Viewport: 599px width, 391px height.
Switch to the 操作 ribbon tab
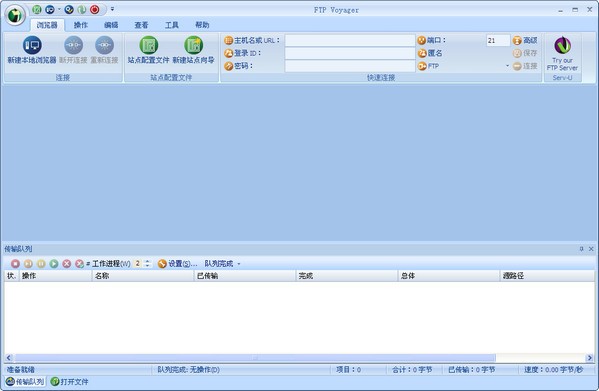81,25
